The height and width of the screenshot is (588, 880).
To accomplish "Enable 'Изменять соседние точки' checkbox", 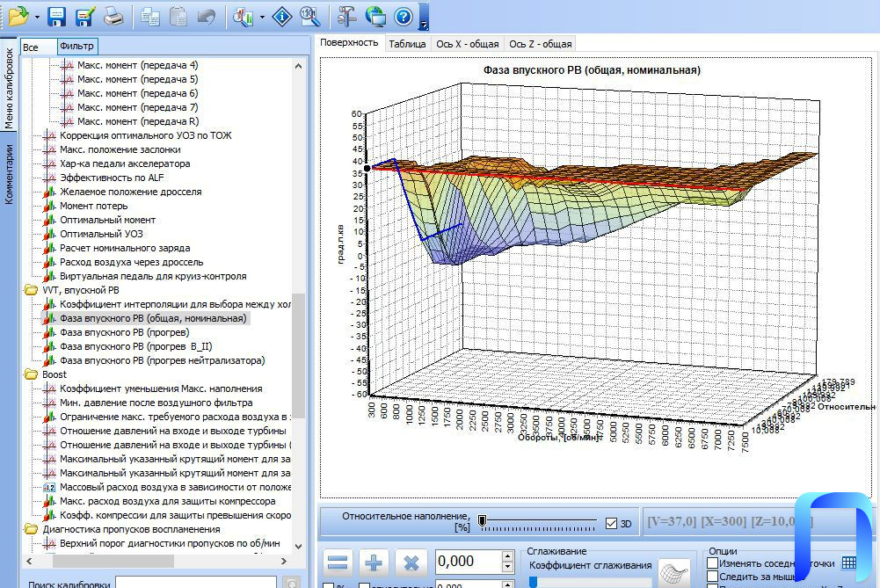I will [x=713, y=563].
